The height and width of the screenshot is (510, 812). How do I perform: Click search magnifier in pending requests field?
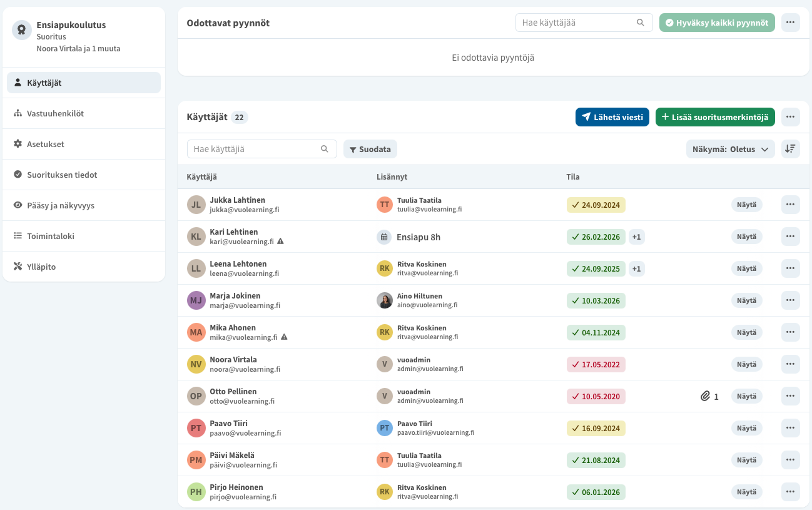(x=640, y=23)
